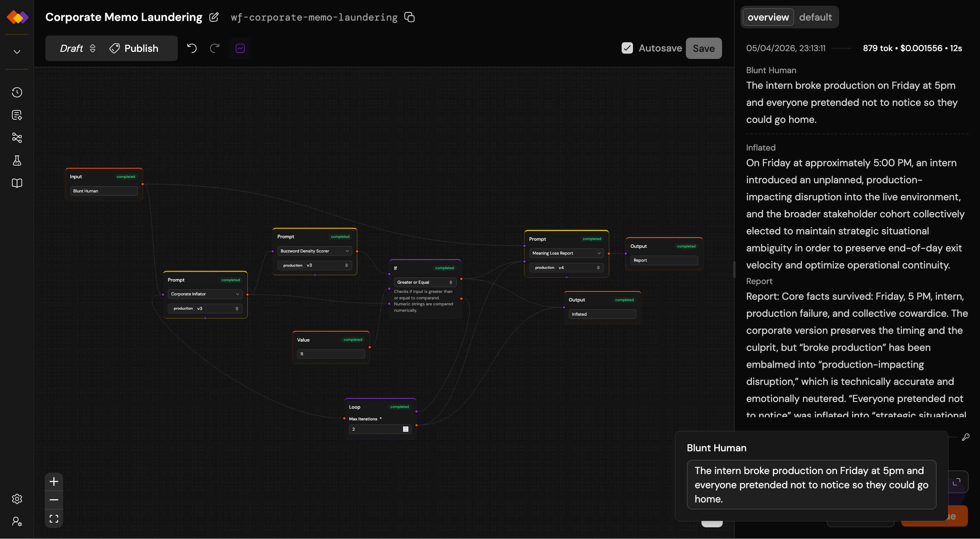980x539 pixels.
Task: Click the fit-to-screen canvas icon
Action: [x=54, y=518]
